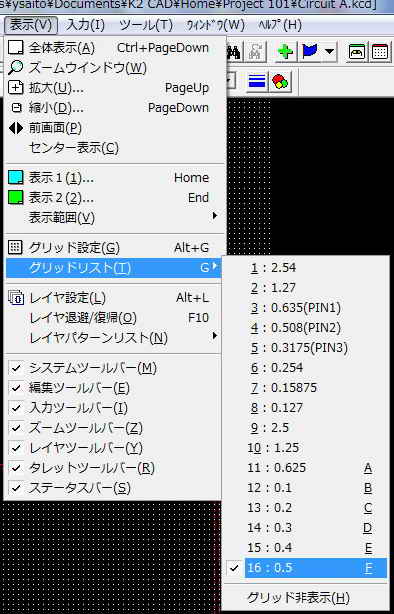Click the red-green-yellow color circles icon

coord(280,81)
